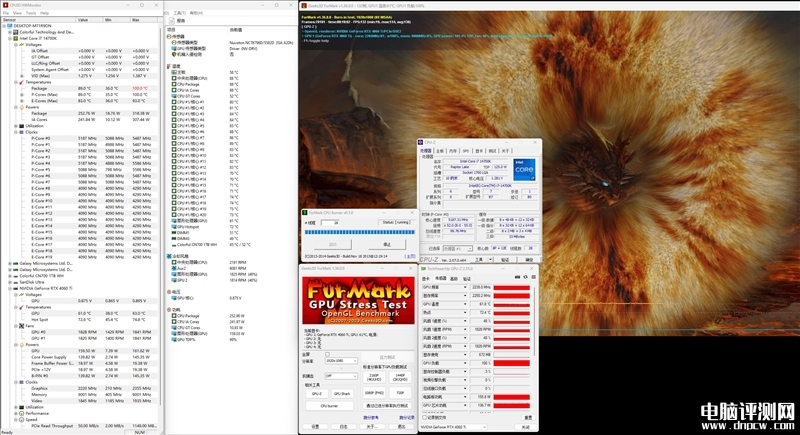Click the 温度 temperature category icon
This screenshot has width=800, height=435.
tap(169, 66)
